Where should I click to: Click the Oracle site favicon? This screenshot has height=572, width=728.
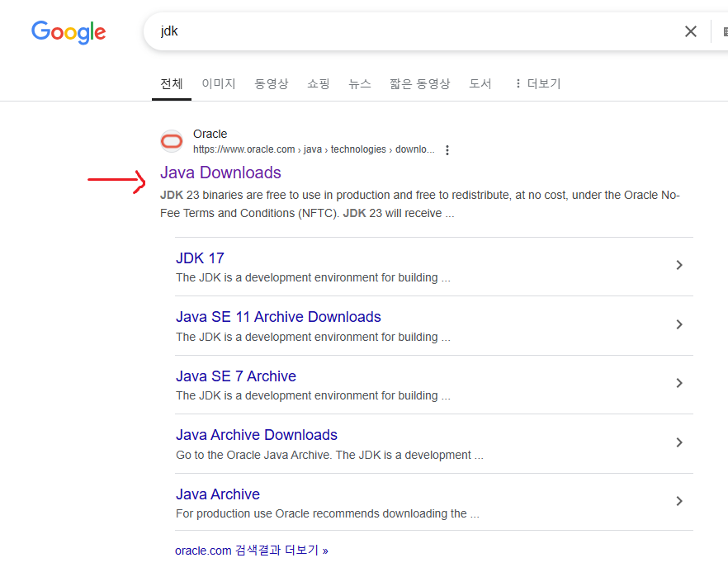tap(172, 141)
